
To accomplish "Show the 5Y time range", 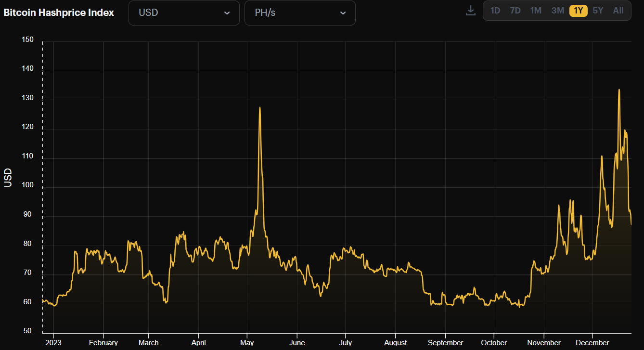I will (598, 11).
